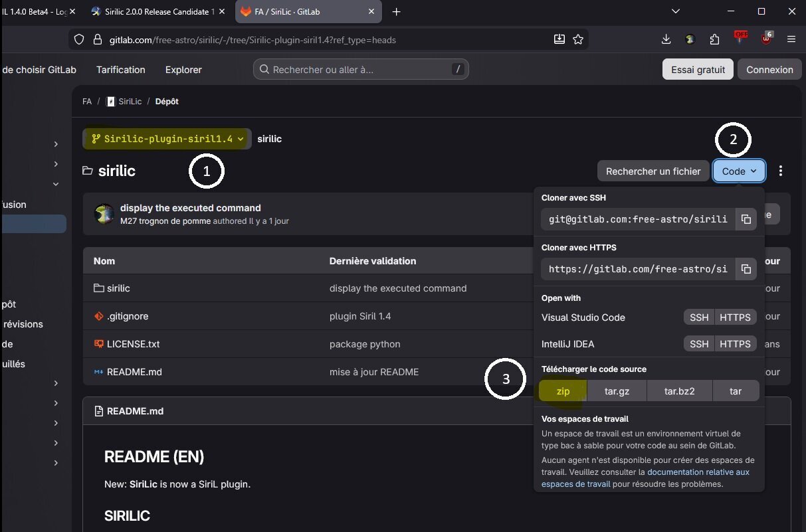Copy the SSH clone URL
806x532 pixels.
tap(746, 219)
